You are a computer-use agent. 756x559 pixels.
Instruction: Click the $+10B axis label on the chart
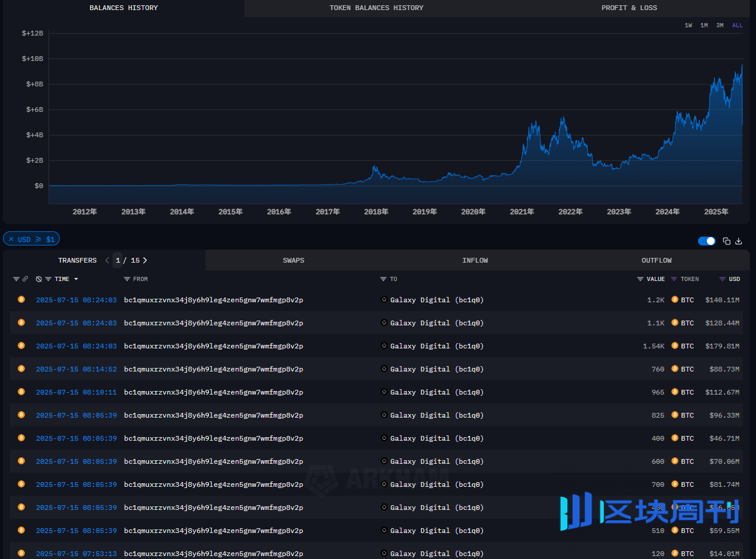pyautogui.click(x=33, y=59)
